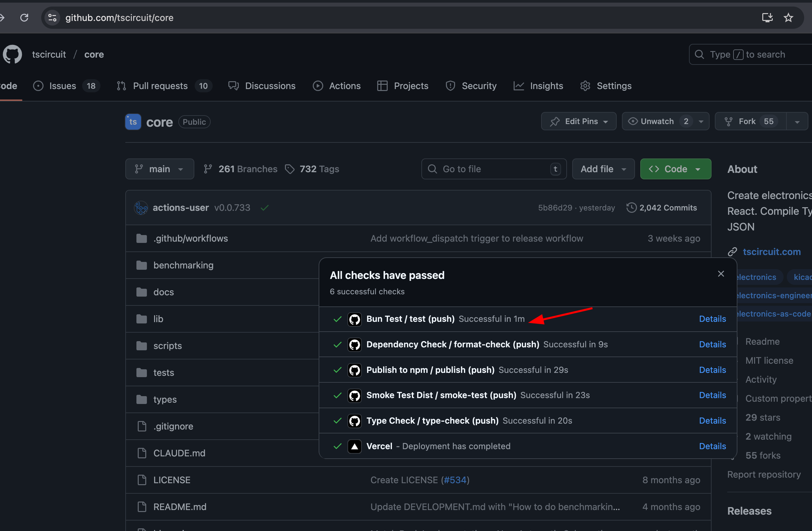Open commit history clock icon
The height and width of the screenshot is (531, 812).
click(x=631, y=208)
